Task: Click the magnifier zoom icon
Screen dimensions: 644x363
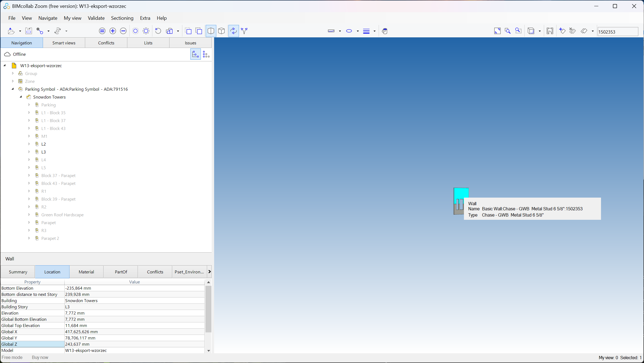Action: pos(508,31)
